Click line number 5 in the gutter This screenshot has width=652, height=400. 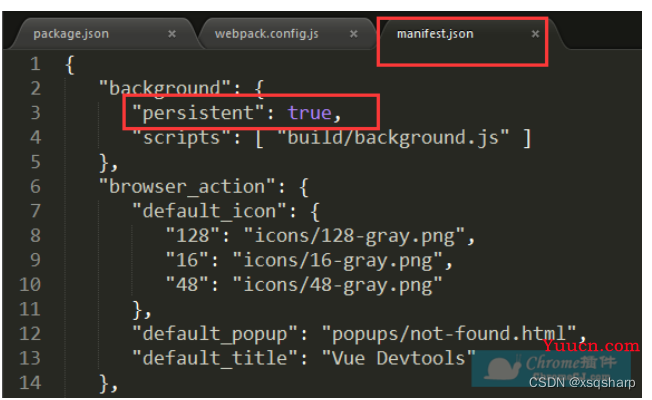pos(35,162)
